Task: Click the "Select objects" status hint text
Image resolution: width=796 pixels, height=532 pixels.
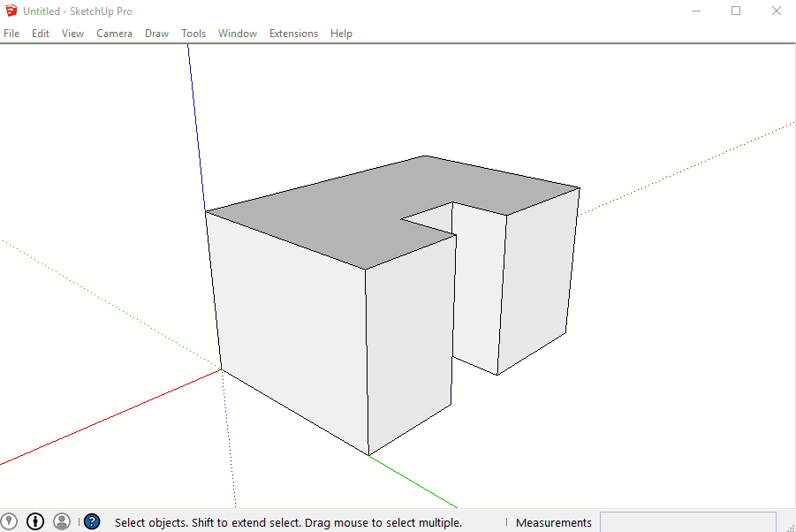Action: coord(288,522)
